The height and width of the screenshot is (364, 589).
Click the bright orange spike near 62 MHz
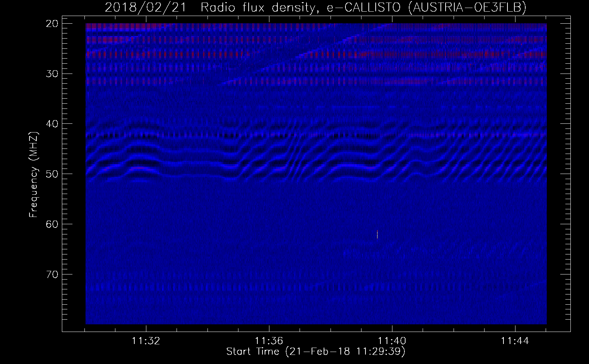tap(377, 234)
